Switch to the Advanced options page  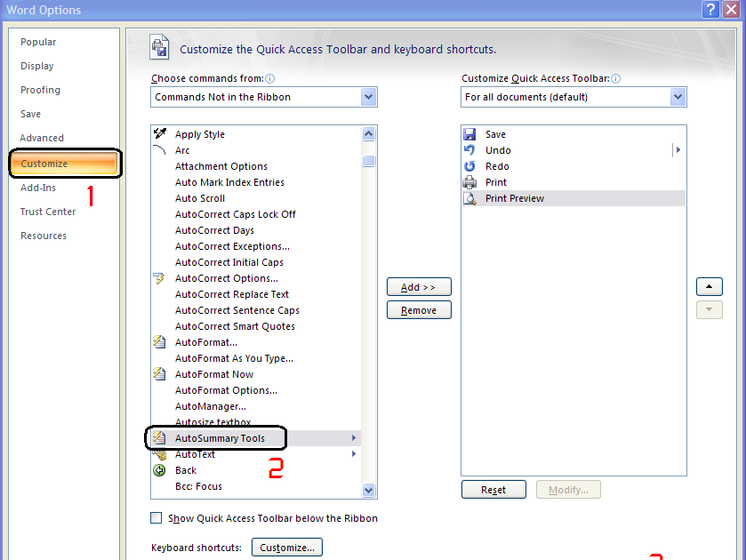pyautogui.click(x=42, y=137)
